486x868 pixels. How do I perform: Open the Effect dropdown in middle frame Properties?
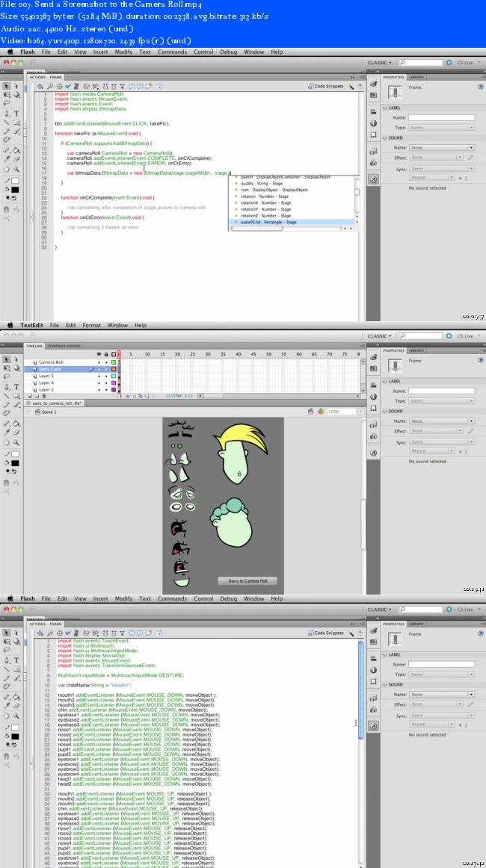pyautogui.click(x=436, y=431)
